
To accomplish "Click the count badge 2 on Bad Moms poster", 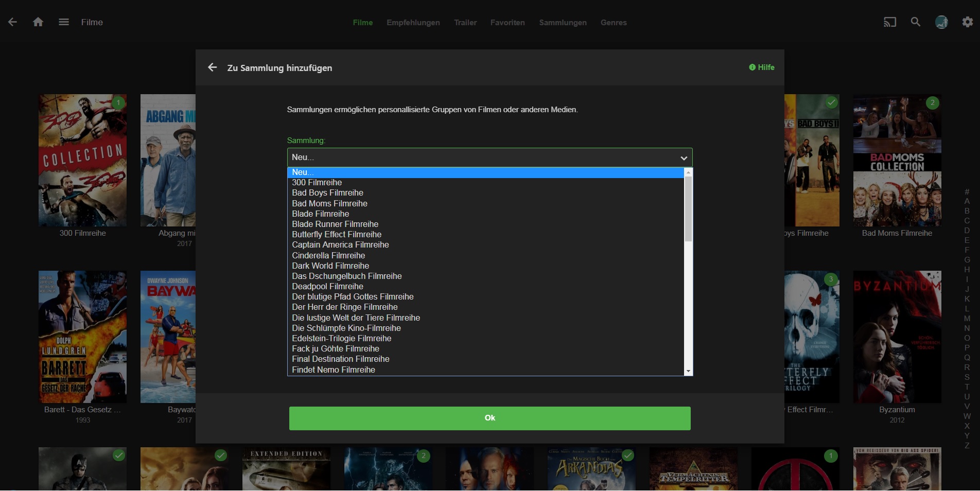I will [933, 102].
